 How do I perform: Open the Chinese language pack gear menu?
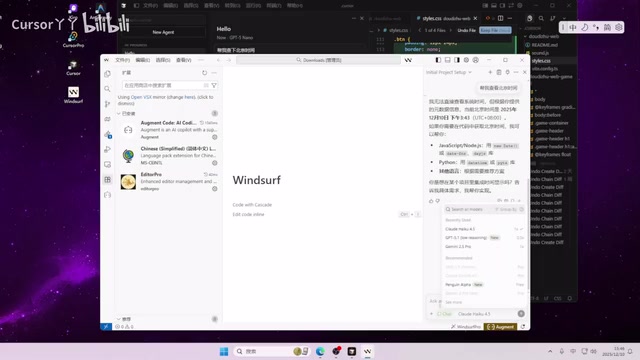point(215,163)
